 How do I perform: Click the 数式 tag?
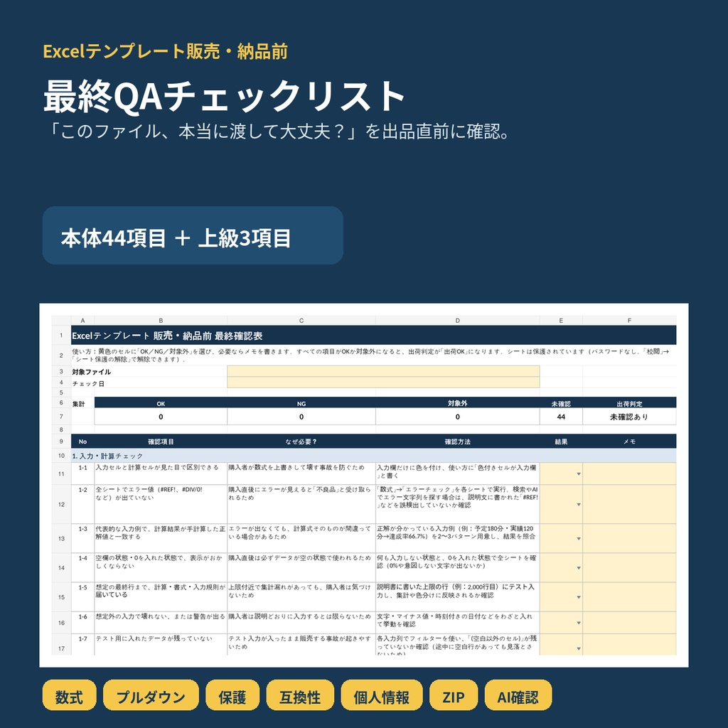(x=69, y=695)
